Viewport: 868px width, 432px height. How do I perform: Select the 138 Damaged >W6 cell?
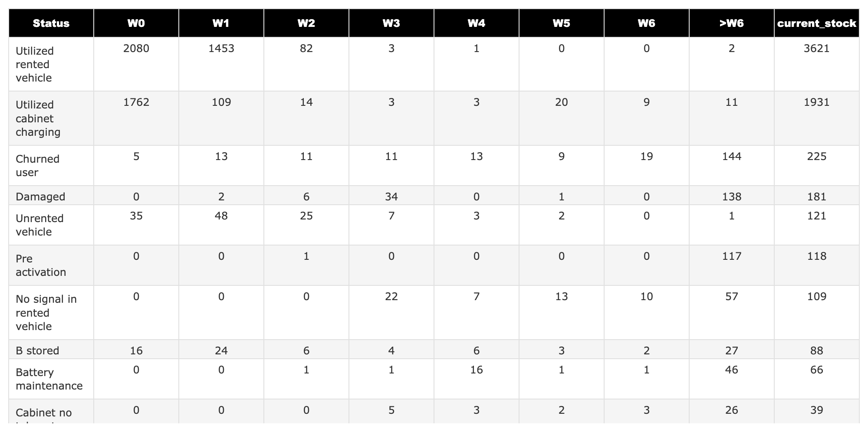732,196
